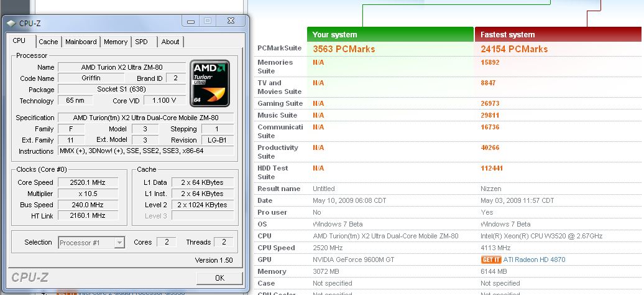Click the date May 10, 2009 06:08 CDT
This screenshot has height=295, width=644.
pos(349,200)
